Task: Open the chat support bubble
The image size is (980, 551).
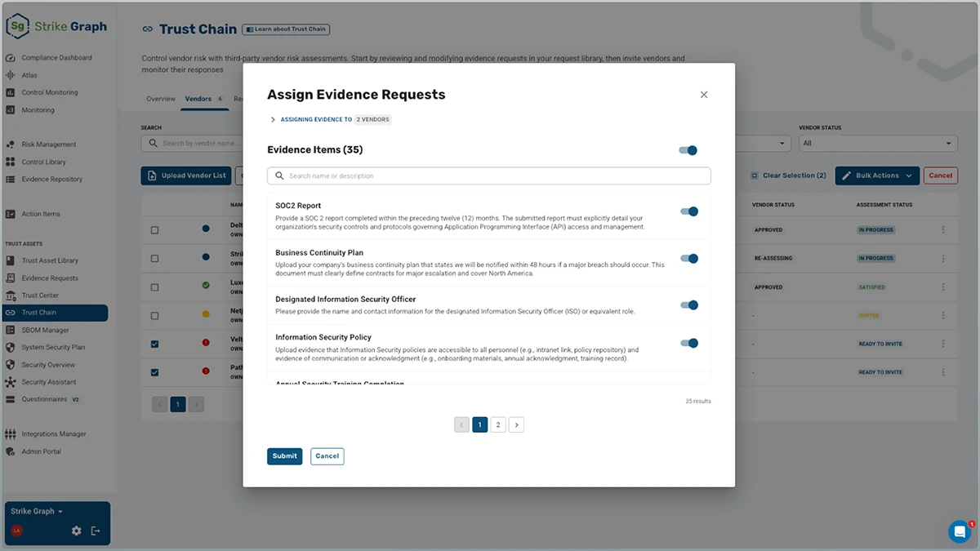Action: [x=960, y=531]
